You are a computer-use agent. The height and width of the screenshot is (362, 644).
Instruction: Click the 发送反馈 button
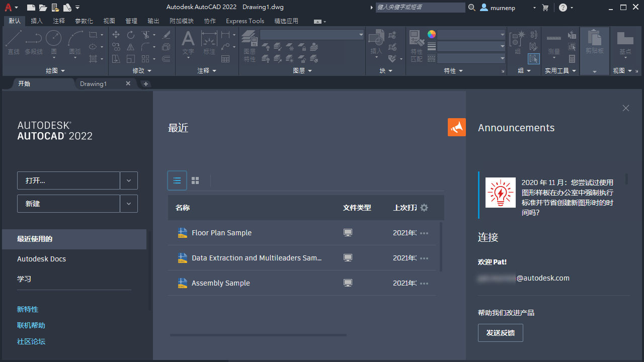coord(500,332)
